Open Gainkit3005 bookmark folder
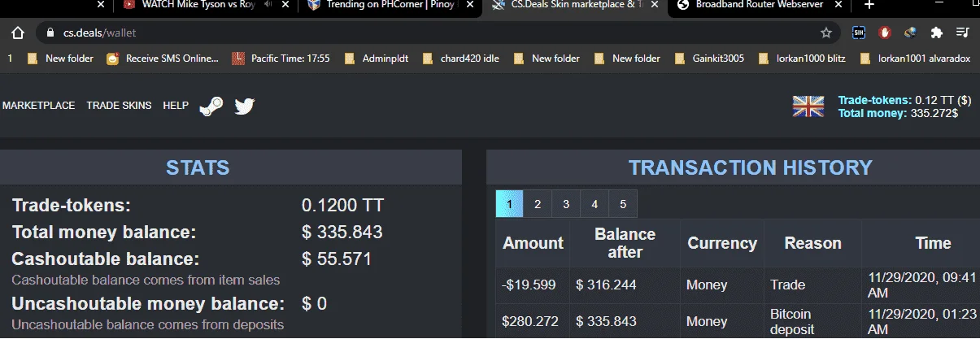 point(709,59)
